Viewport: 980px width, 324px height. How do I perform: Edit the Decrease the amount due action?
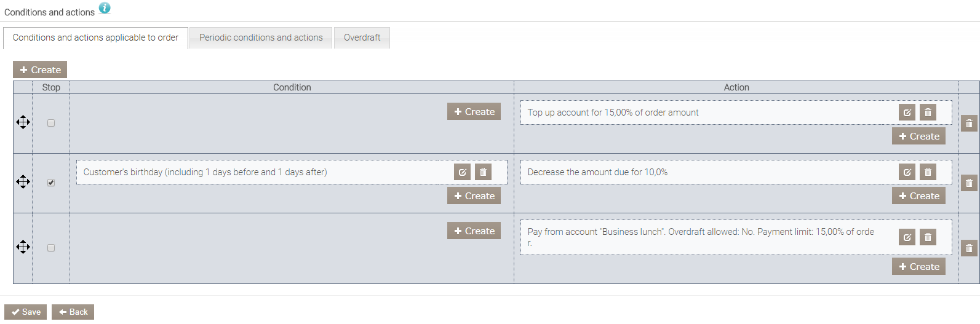(x=907, y=172)
